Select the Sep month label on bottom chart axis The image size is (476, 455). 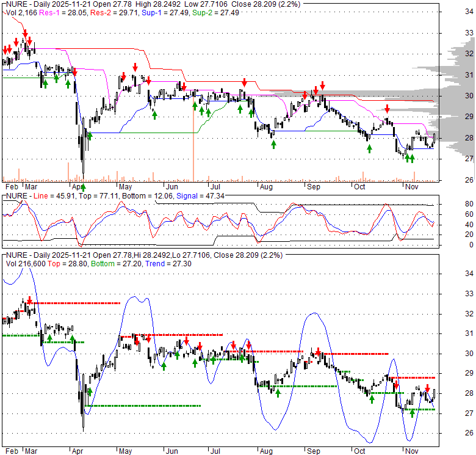tap(313, 450)
